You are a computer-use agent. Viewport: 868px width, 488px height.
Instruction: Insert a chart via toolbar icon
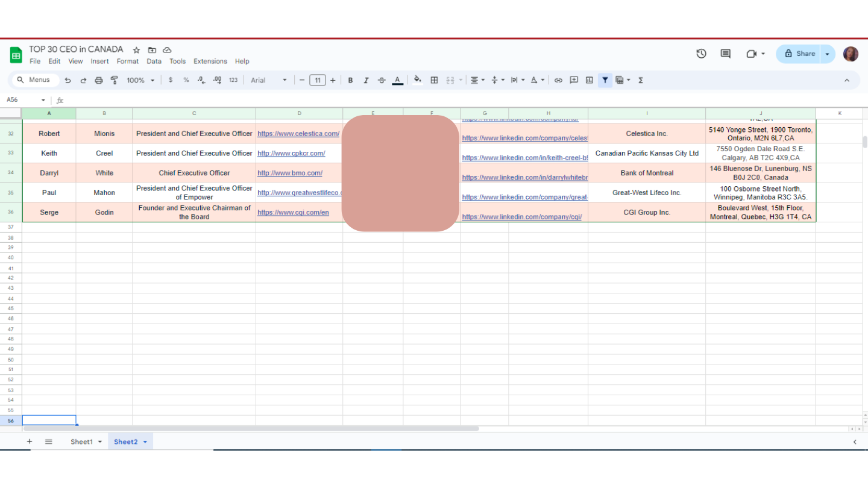(590, 80)
